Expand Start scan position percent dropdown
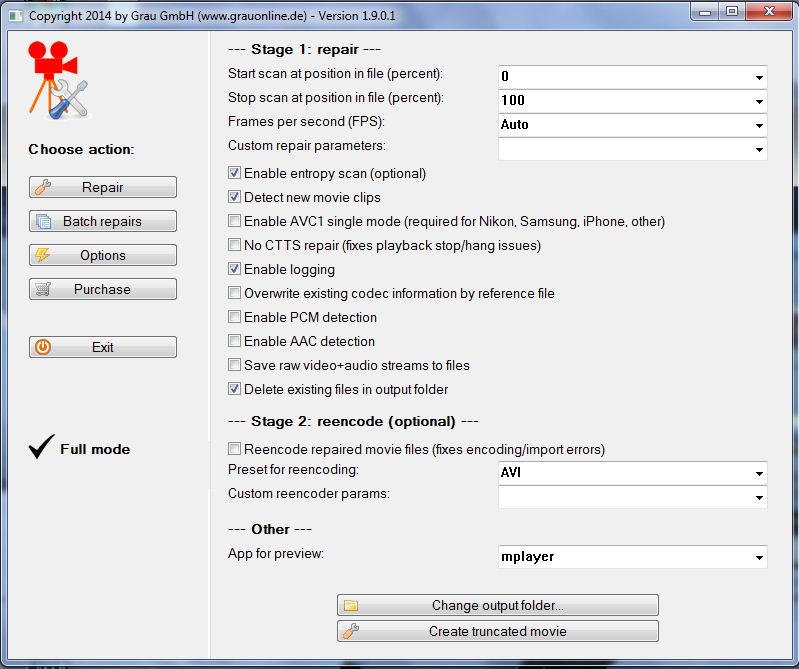 coord(759,78)
